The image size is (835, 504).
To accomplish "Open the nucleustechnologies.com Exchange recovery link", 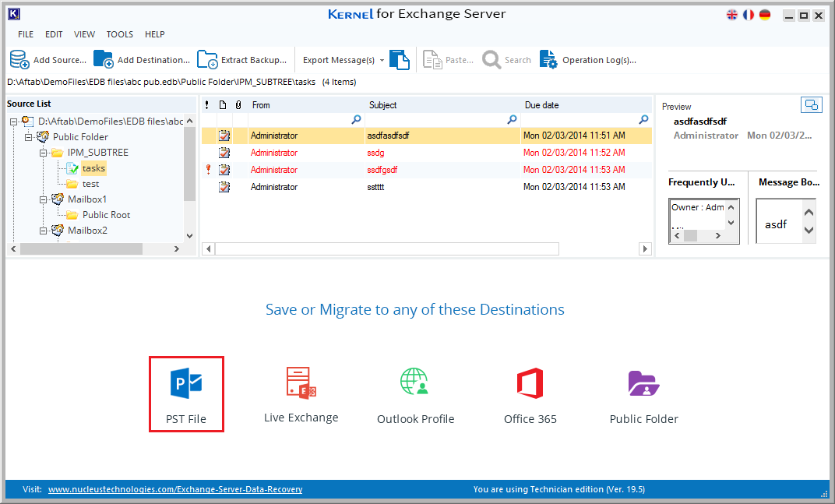I will click(175, 489).
